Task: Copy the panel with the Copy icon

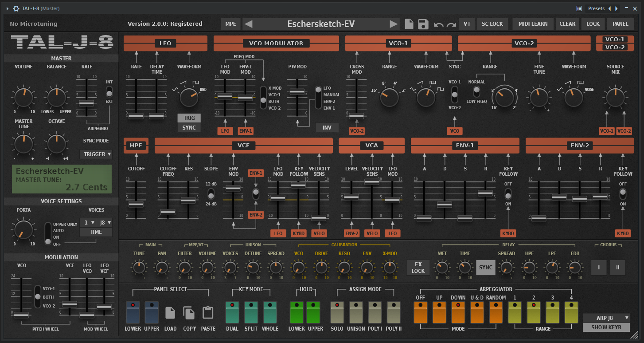Action: [x=189, y=313]
